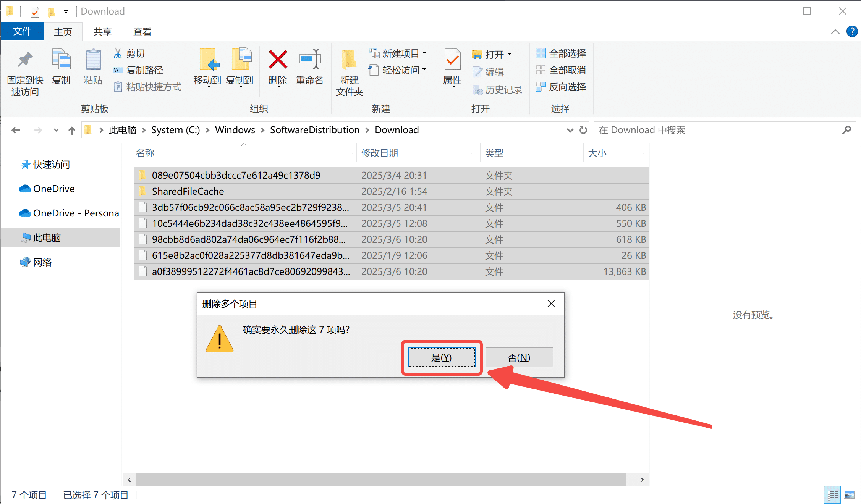Click Invert selection (反向选择)

(561, 87)
